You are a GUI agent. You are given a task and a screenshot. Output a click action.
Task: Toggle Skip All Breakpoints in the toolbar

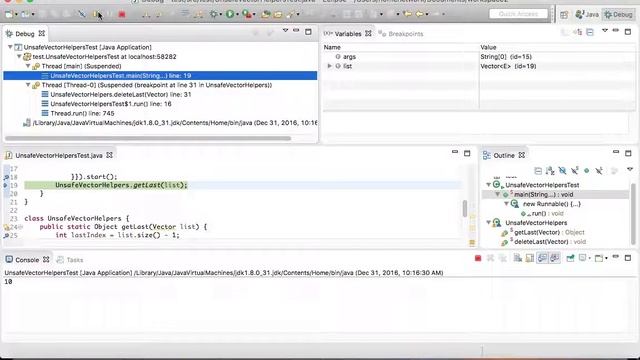[x=82, y=15]
